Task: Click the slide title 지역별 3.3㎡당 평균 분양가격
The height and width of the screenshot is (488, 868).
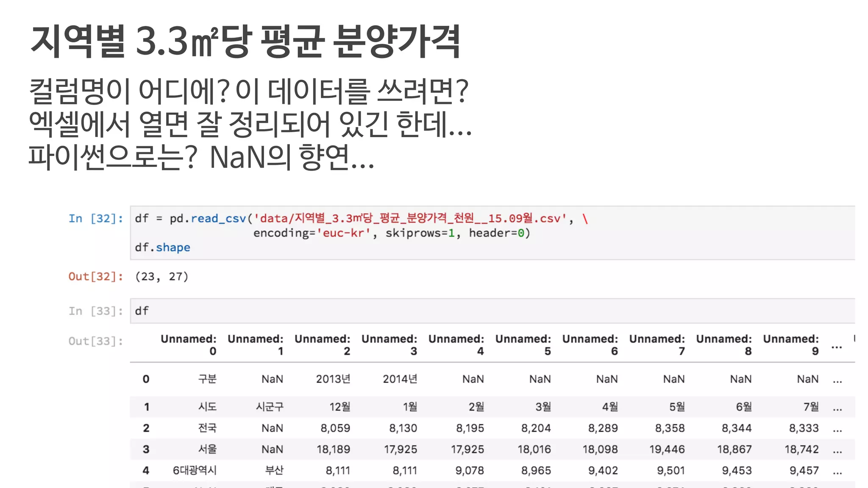Action: 245,41
